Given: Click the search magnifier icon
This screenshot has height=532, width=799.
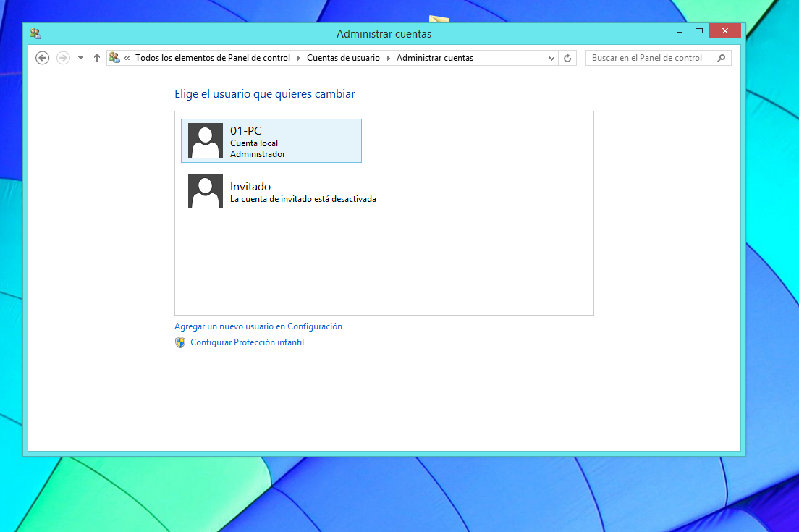Looking at the screenshot, I should click(721, 58).
